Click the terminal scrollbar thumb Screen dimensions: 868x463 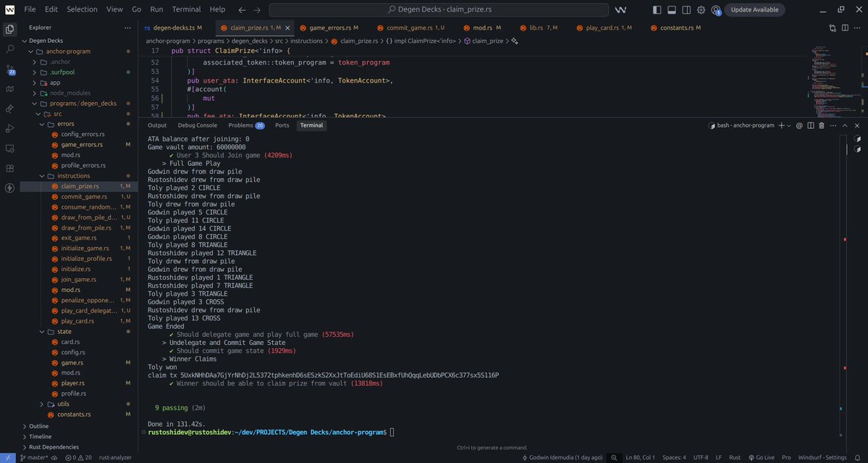[x=846, y=149]
